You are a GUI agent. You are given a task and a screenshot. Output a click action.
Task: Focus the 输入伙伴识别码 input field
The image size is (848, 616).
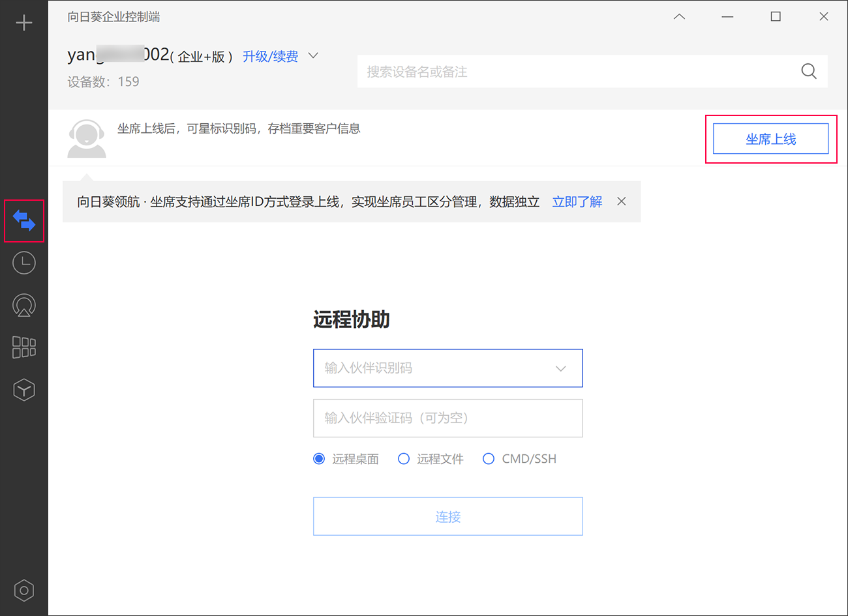[448, 368]
